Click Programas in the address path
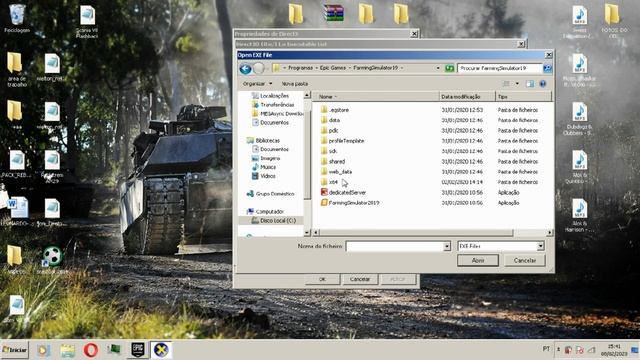The height and width of the screenshot is (360, 640). pos(300,68)
